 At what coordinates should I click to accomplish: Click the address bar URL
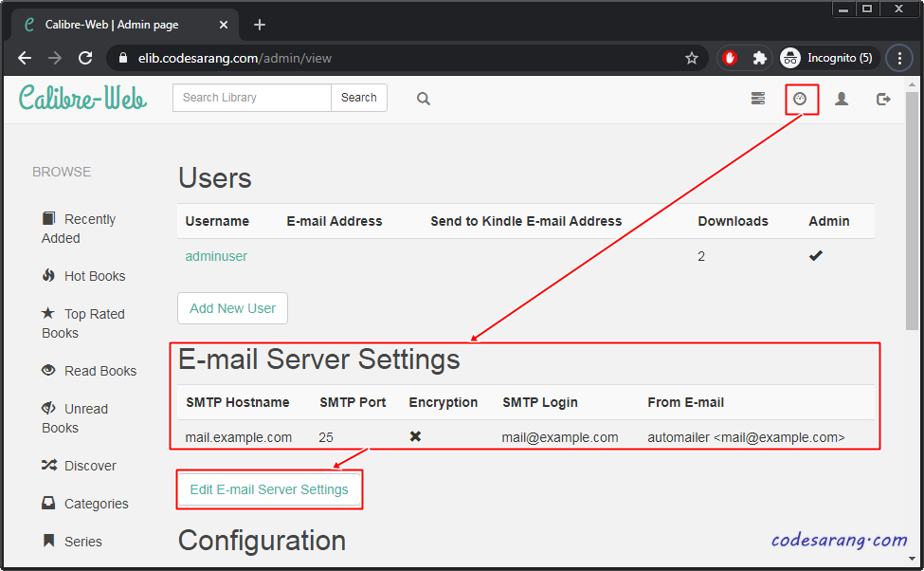click(234, 59)
